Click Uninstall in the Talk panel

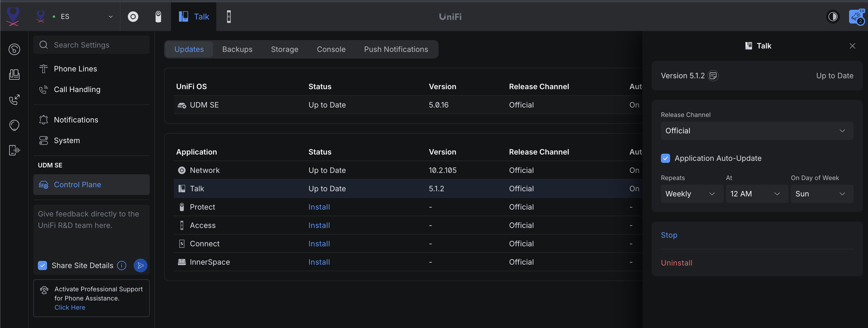tap(676, 263)
